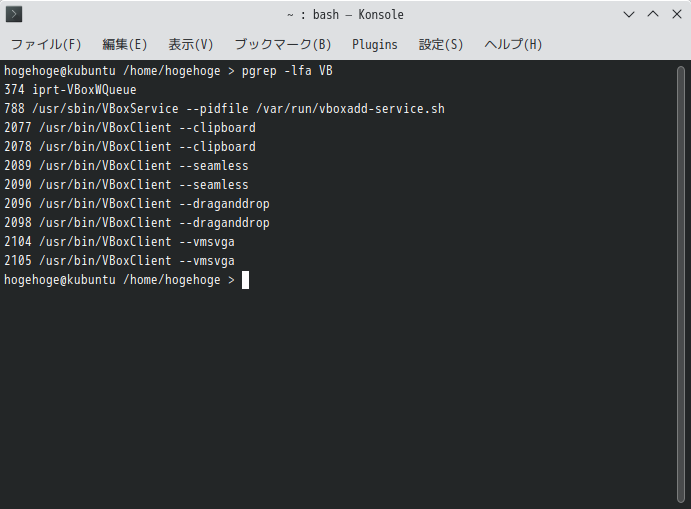Open the 表示(V) menu
Image resolution: width=691 pixels, height=509 pixels.
[x=190, y=45]
